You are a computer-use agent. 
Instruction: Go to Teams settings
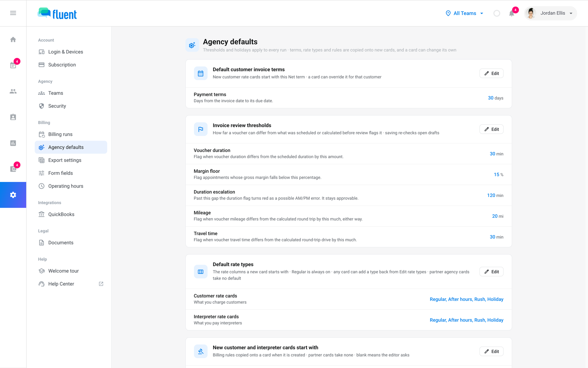[71, 93]
